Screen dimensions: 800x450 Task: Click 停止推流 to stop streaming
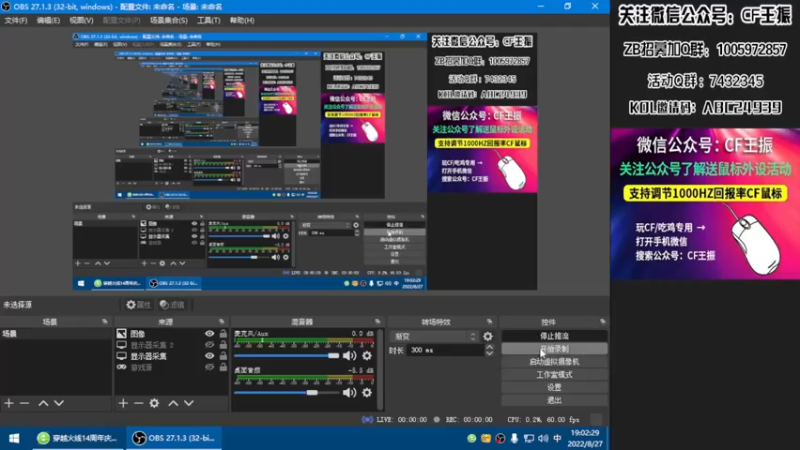tap(554, 336)
